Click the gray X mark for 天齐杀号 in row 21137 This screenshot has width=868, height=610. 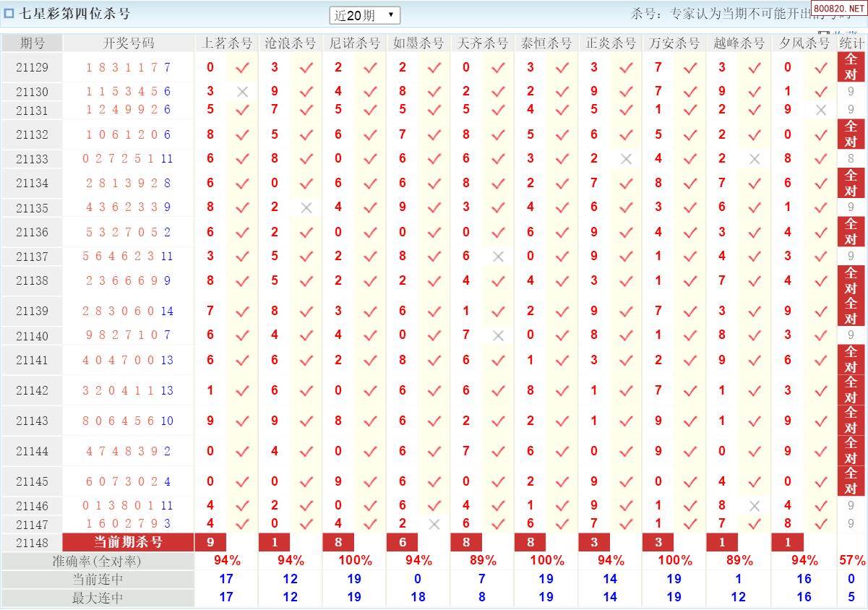(498, 257)
